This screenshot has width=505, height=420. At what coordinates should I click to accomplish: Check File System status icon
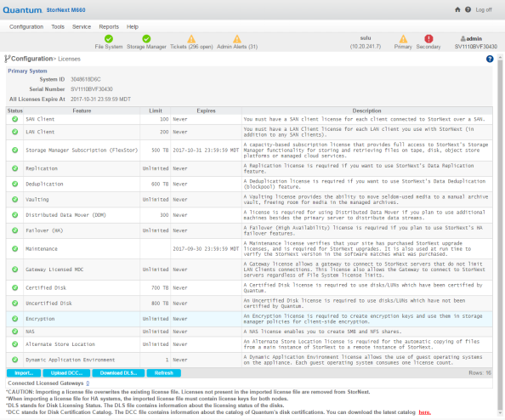[109, 38]
